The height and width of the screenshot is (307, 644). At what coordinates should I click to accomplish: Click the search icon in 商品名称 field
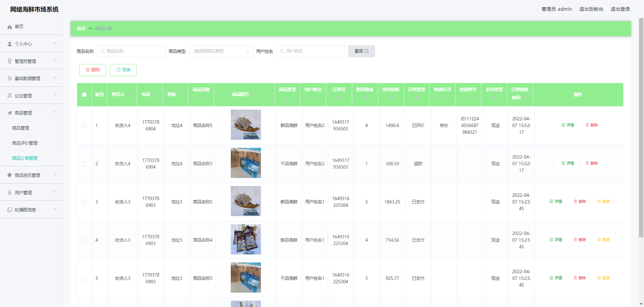[x=103, y=51]
